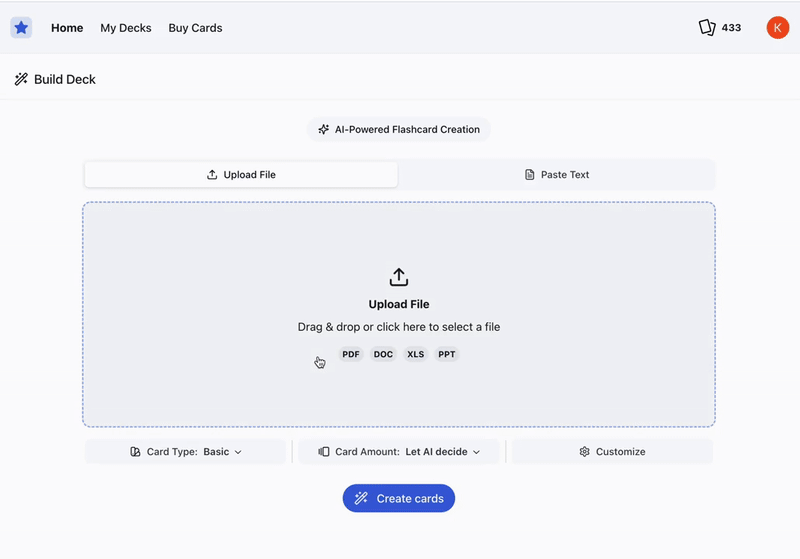Switch to the Paste Text tab

click(556, 175)
